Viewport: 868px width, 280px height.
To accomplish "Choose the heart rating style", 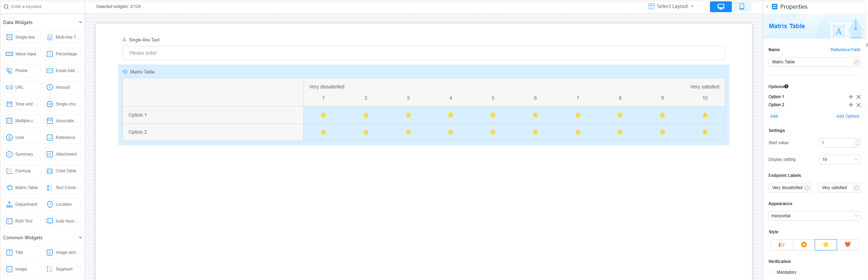I will [x=848, y=245].
